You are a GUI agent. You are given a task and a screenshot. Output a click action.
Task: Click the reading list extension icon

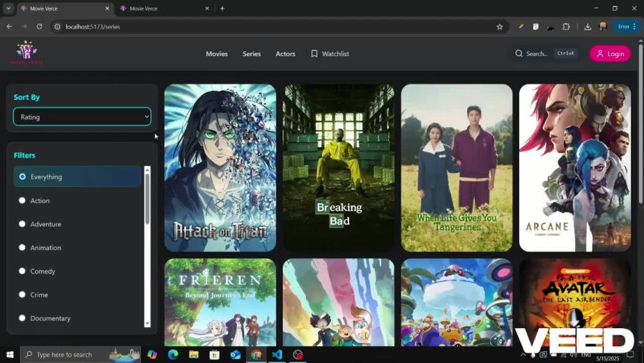pyautogui.click(x=536, y=26)
